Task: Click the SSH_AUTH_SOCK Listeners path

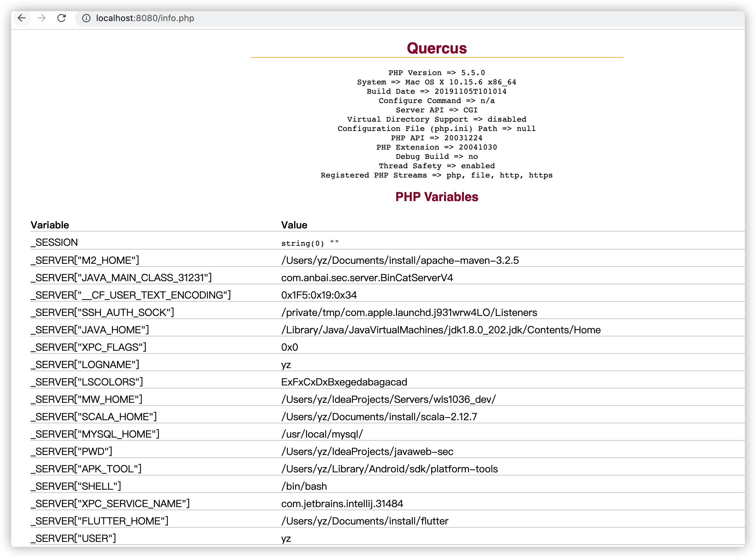Action: tap(409, 313)
